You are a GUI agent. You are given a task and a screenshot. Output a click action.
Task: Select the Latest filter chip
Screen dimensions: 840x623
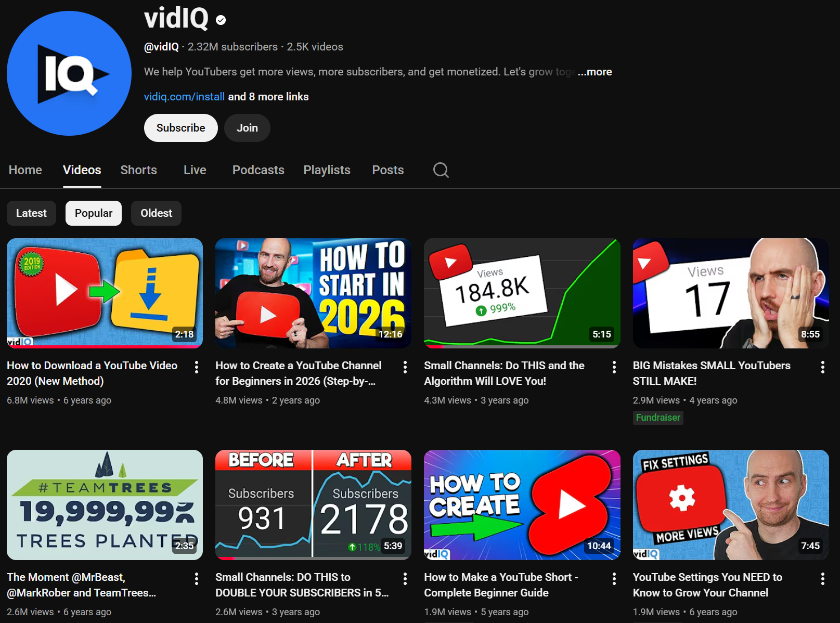(31, 213)
